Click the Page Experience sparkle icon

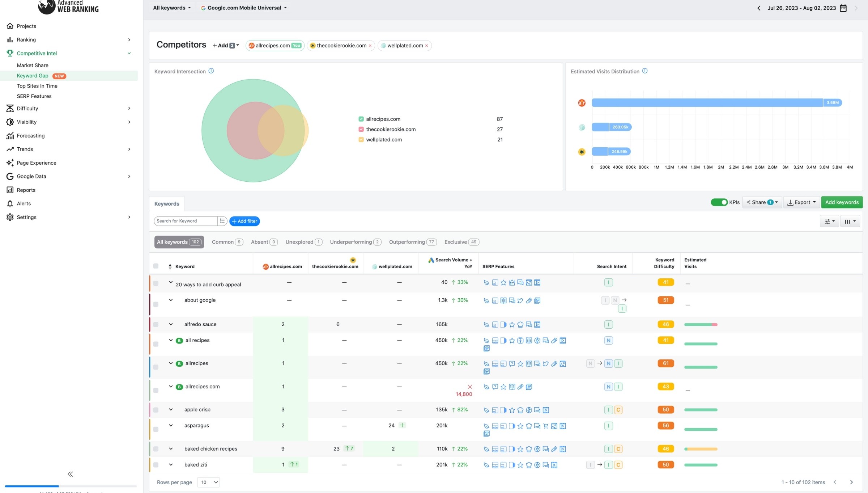point(10,163)
